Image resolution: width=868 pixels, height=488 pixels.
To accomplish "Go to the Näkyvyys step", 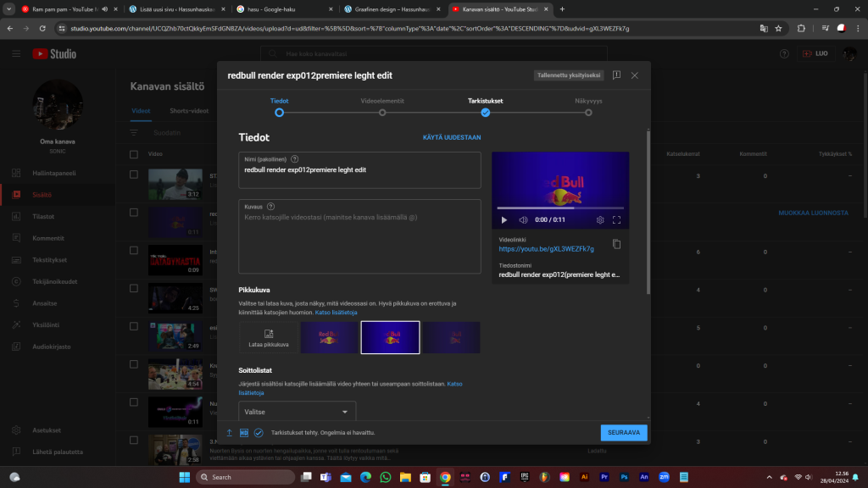I will click(x=588, y=106).
